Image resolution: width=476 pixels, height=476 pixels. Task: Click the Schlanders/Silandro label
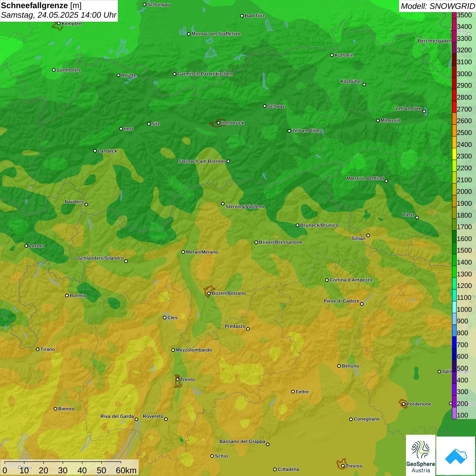[101, 258]
